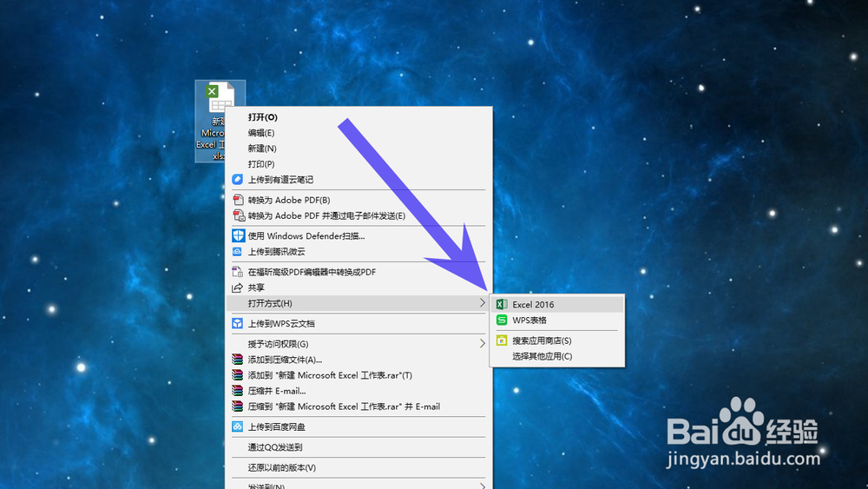Click WinRAR icon beside 添加到压缩文件(A)
Screen dimensions: 868x489
(x=238, y=360)
